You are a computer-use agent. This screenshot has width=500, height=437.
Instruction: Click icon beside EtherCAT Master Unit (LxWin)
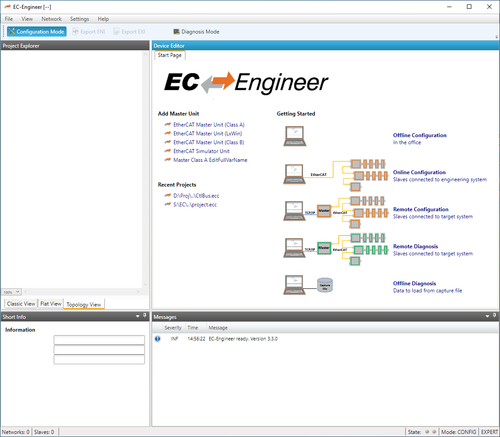(x=168, y=133)
